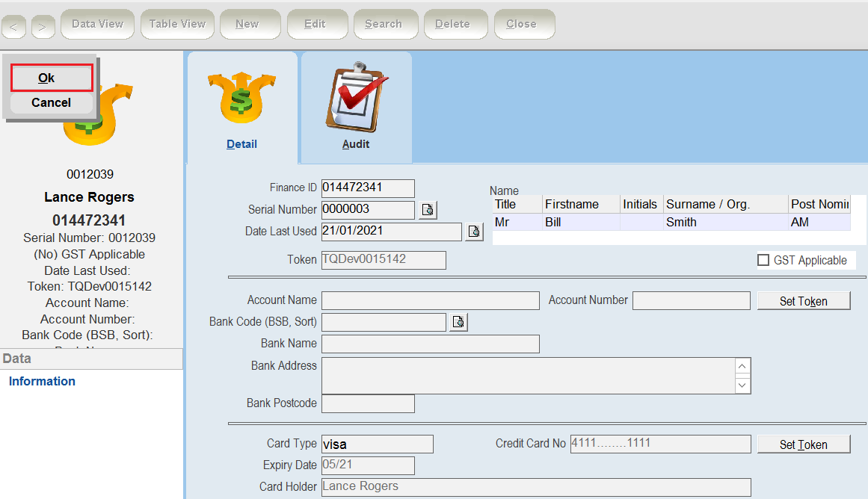Click the Finance ID input field
This screenshot has width=868, height=499.
pyautogui.click(x=368, y=188)
